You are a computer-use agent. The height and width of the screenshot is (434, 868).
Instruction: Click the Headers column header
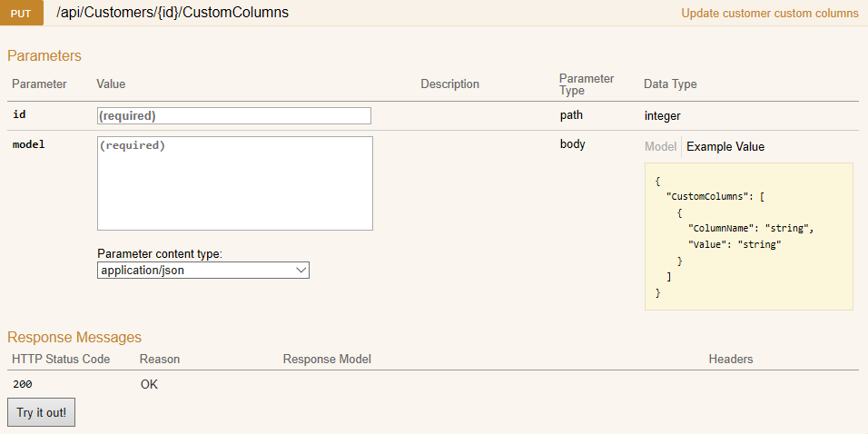point(731,360)
